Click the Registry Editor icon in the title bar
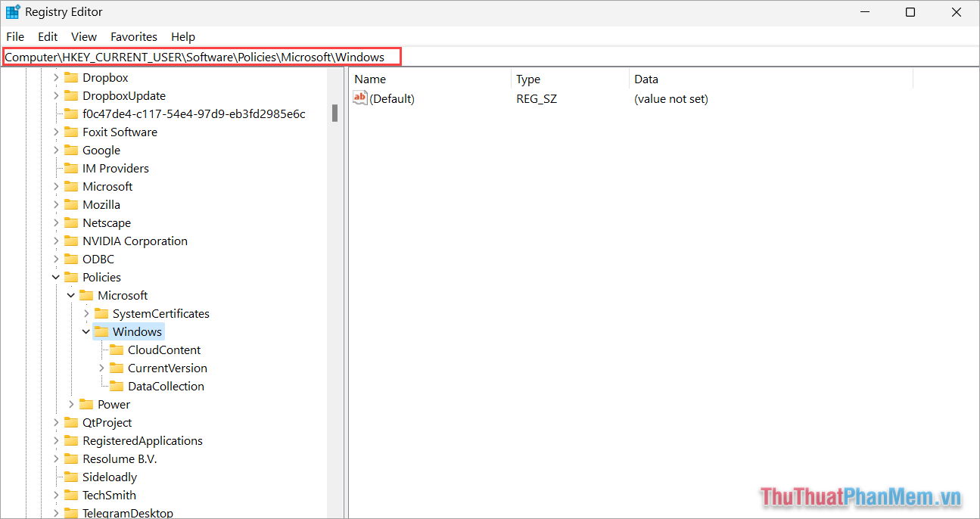 click(x=12, y=11)
